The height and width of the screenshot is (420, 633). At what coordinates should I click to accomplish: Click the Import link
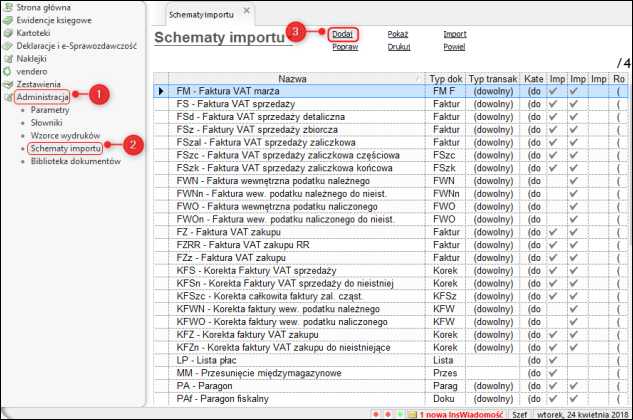pos(455,34)
